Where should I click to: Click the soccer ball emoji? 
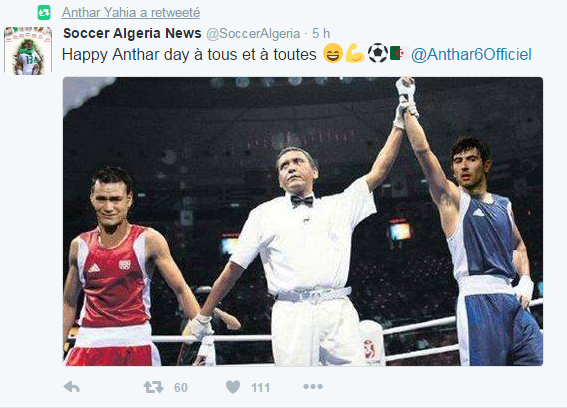point(378,53)
